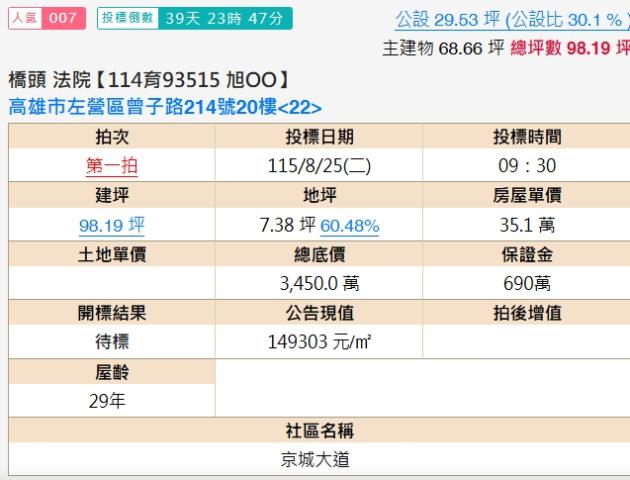Image resolution: width=630 pixels, height=480 pixels.
Task: Select the bid time 09:30
Action: pyautogui.click(x=527, y=165)
